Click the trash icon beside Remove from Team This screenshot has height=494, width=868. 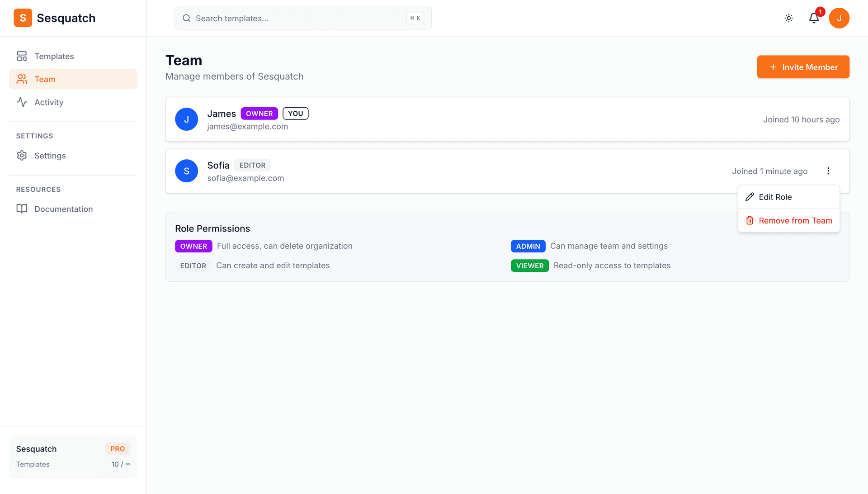[x=750, y=220]
